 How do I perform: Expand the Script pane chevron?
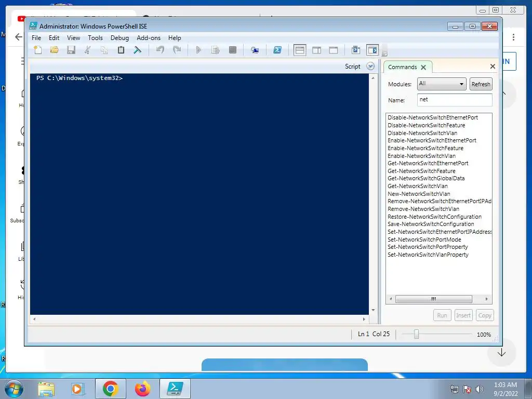(370, 66)
